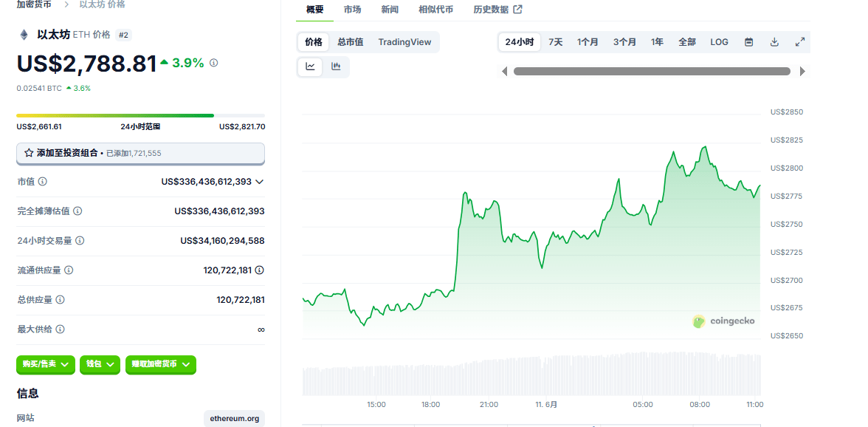The height and width of the screenshot is (427, 868).
Task: Open the 市场 tab
Action: 352,10
